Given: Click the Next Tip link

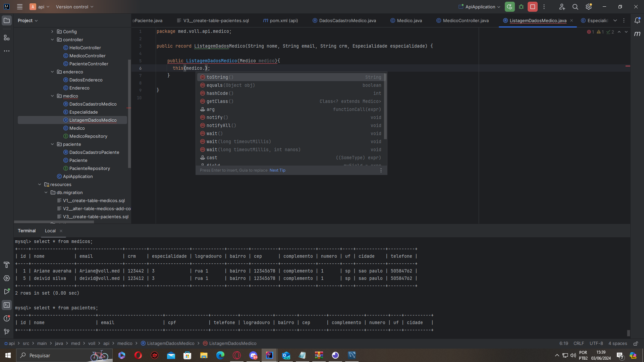Looking at the screenshot, I should (277, 170).
